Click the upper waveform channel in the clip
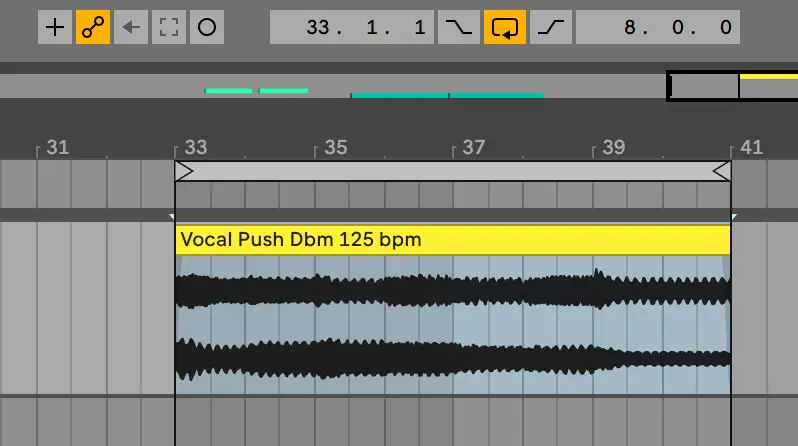The width and height of the screenshot is (798, 446). 452,291
